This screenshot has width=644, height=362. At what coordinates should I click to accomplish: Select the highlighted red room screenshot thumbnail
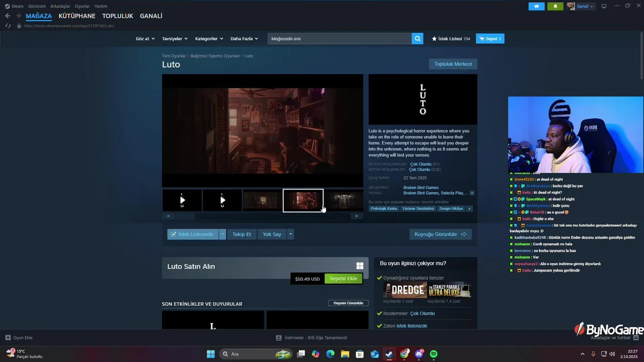click(x=303, y=200)
